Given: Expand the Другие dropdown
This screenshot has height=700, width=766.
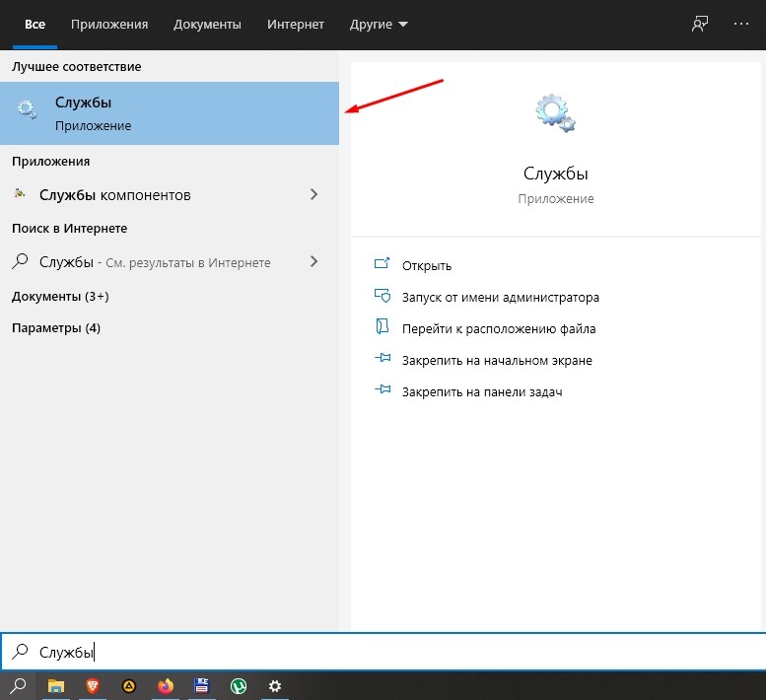Looking at the screenshot, I should [379, 25].
